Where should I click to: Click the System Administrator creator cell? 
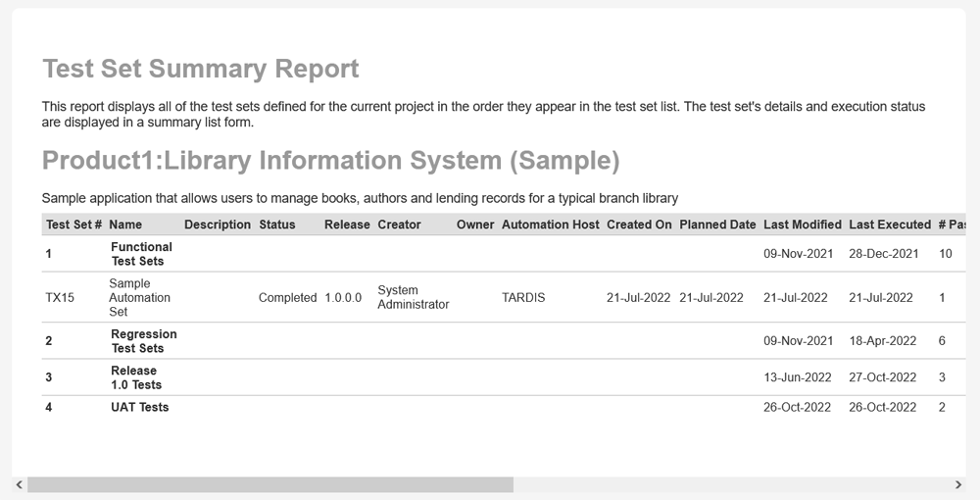pos(413,297)
